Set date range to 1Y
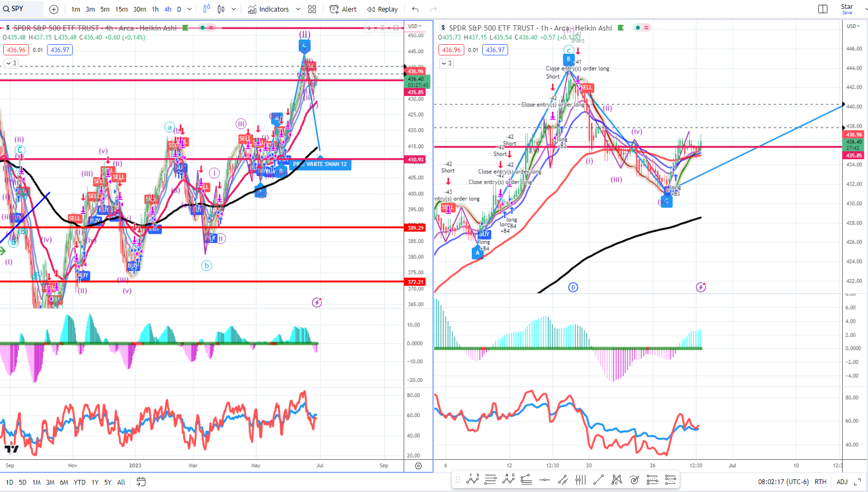The image size is (868, 492). coord(95,482)
